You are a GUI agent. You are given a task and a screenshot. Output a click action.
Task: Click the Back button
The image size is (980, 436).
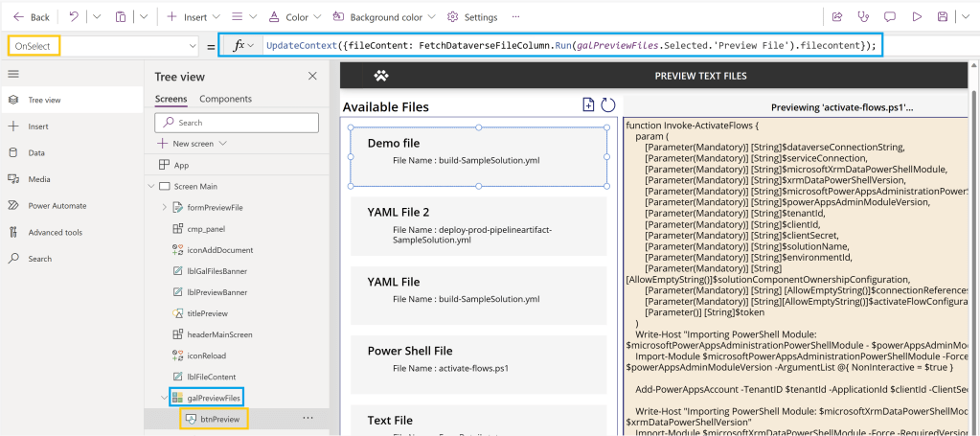(32, 17)
